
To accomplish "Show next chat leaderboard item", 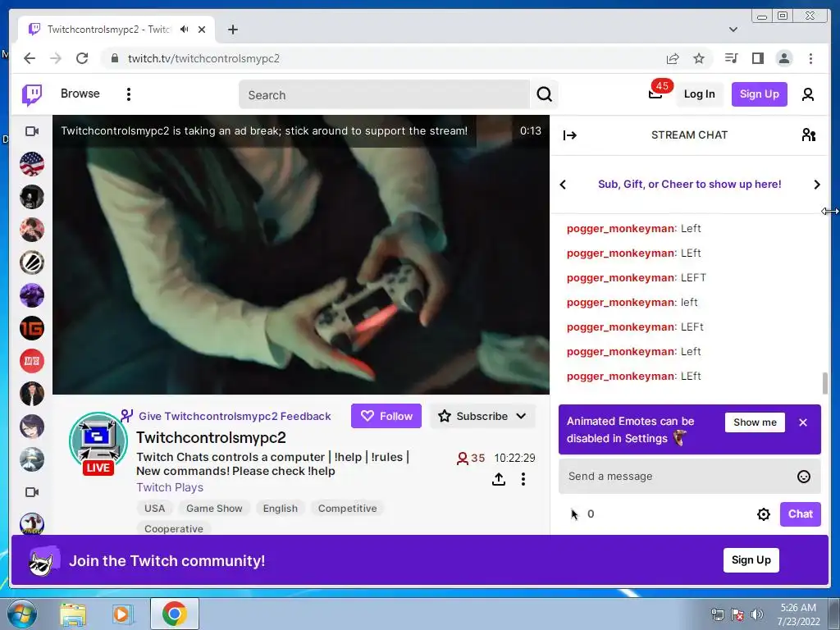I will point(816,185).
